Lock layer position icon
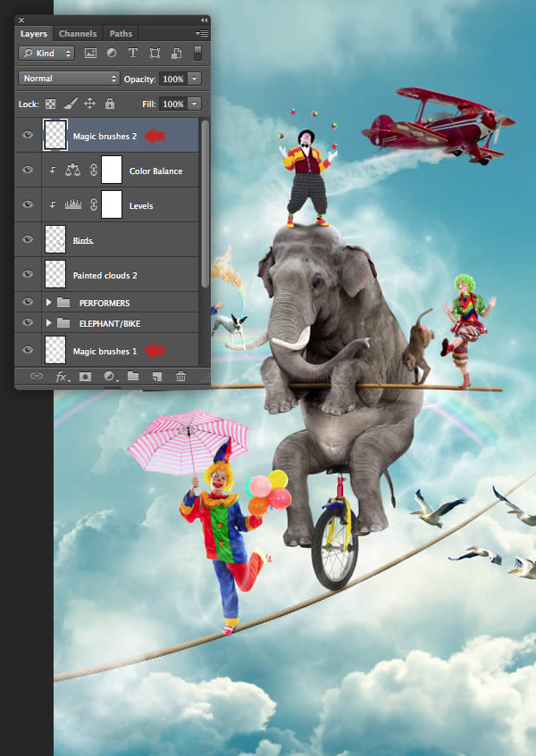The image size is (536, 756). 89,104
